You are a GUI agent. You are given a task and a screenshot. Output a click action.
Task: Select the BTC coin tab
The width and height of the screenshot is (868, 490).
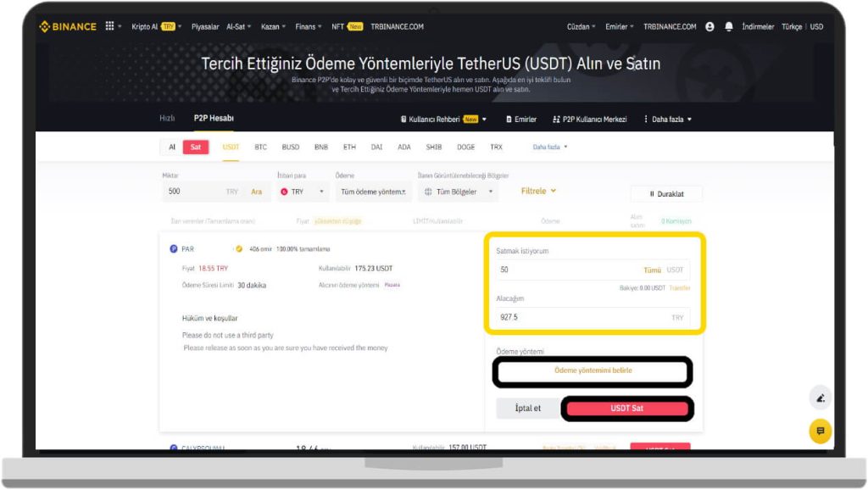261,148
